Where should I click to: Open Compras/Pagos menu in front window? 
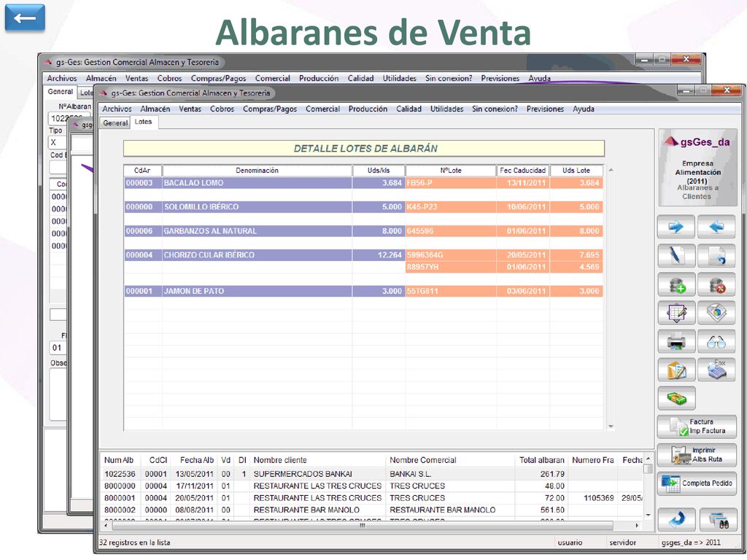270,109
